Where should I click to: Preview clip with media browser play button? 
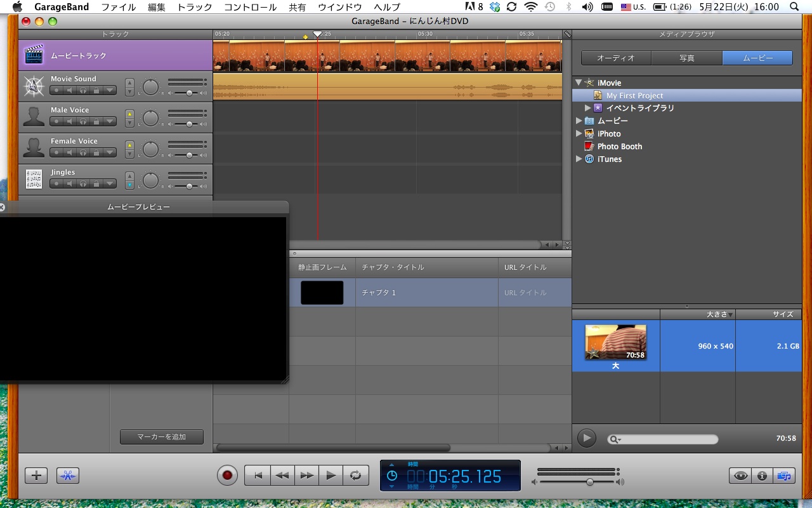tap(587, 438)
